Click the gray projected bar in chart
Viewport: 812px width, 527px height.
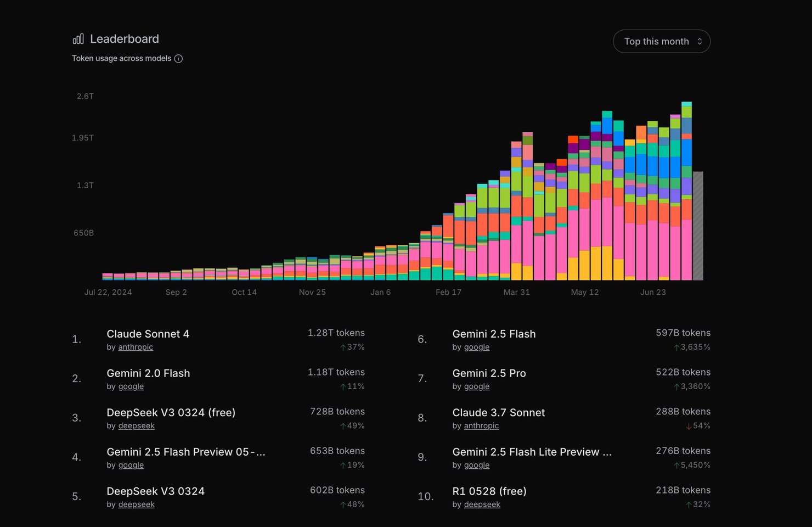(x=698, y=226)
